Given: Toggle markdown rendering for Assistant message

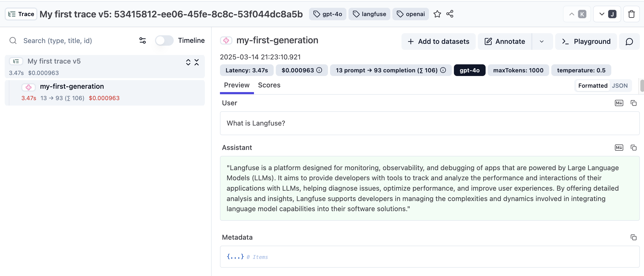Looking at the screenshot, I should click(x=619, y=148).
